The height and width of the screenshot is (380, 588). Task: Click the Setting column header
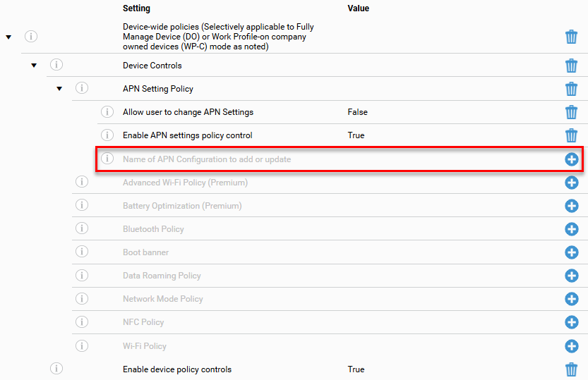(x=136, y=8)
